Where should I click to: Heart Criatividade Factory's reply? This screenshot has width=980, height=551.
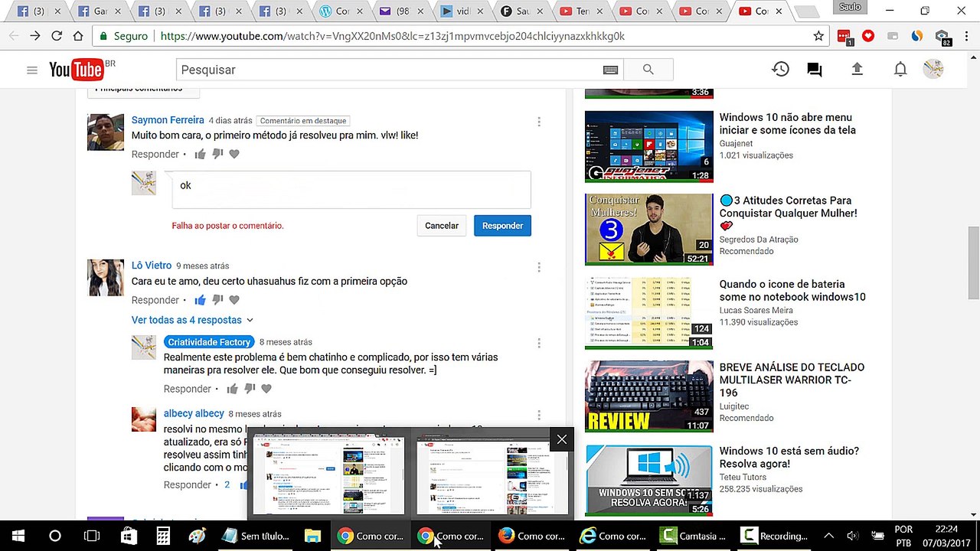pos(266,389)
